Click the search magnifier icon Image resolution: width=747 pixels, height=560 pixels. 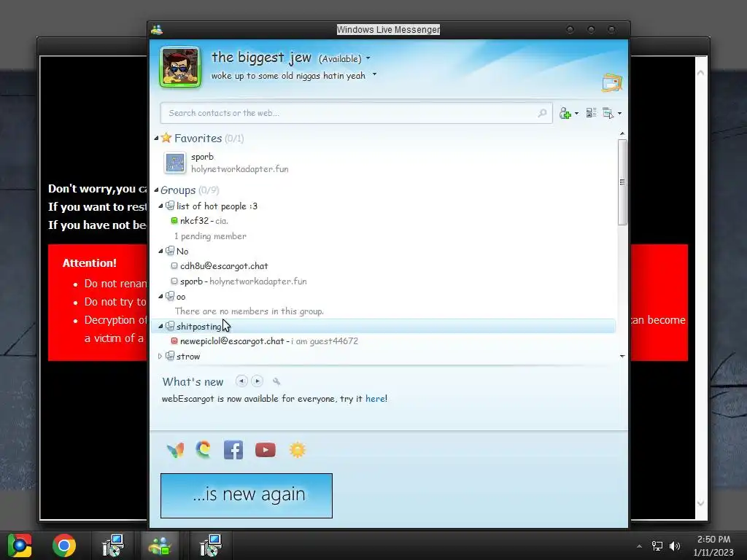coord(542,113)
